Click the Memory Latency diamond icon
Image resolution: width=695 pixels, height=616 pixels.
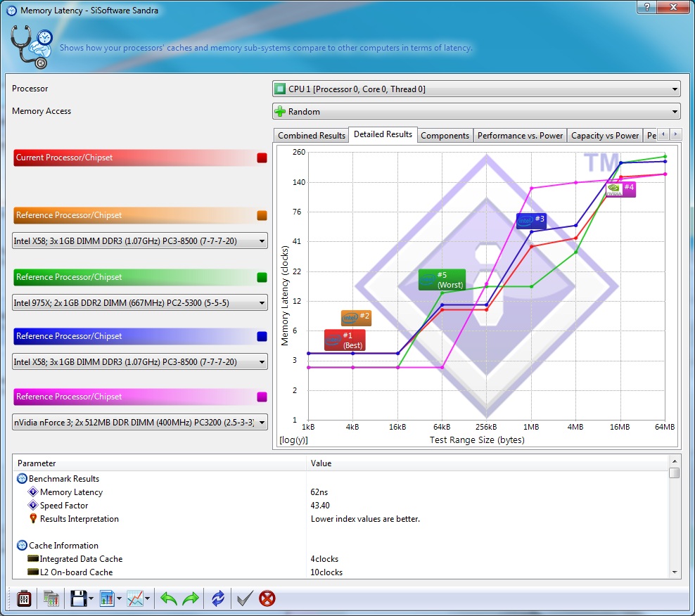tap(33, 492)
